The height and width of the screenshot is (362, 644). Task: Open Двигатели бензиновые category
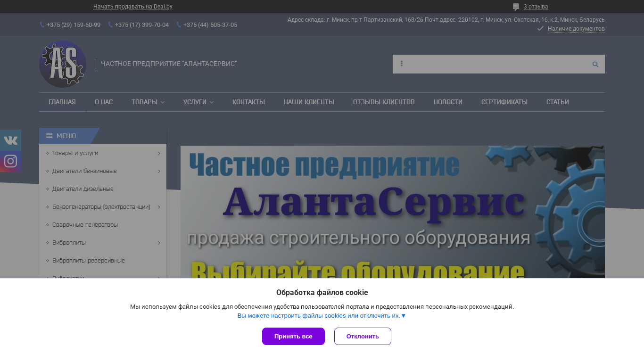(x=84, y=171)
